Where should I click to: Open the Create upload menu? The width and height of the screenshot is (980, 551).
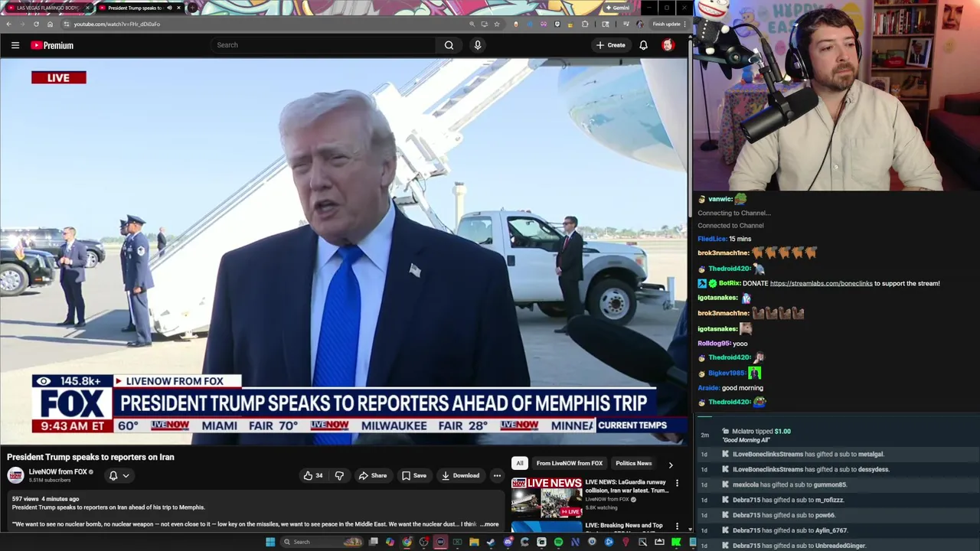(x=611, y=45)
